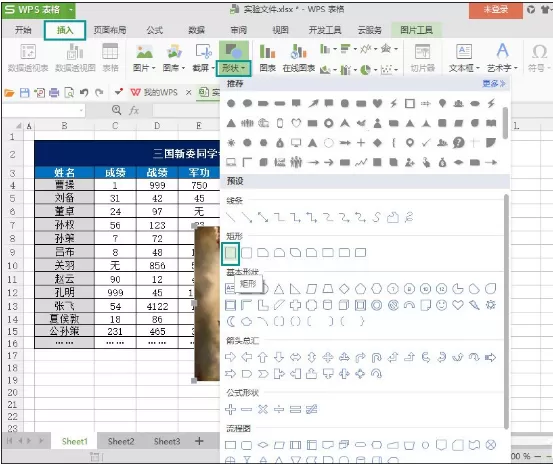This screenshot has width=553, height=464.
Task: Open the 数据 tab
Action: pyautogui.click(x=196, y=30)
